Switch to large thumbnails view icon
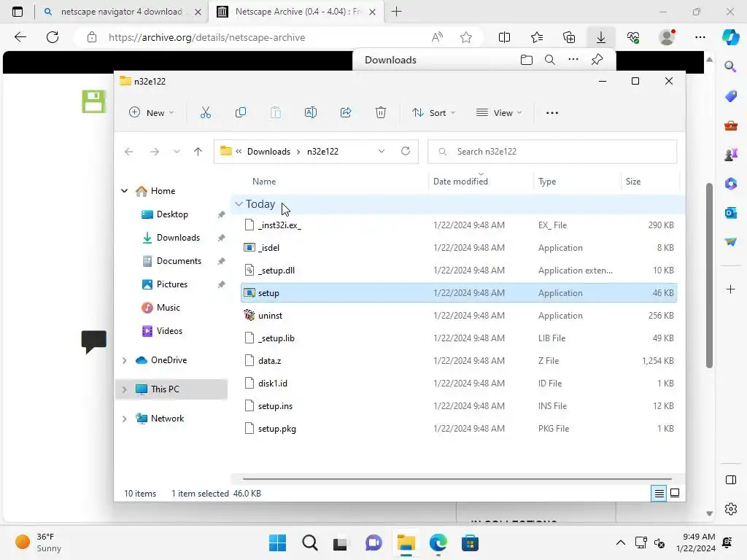The image size is (747, 560). (675, 494)
